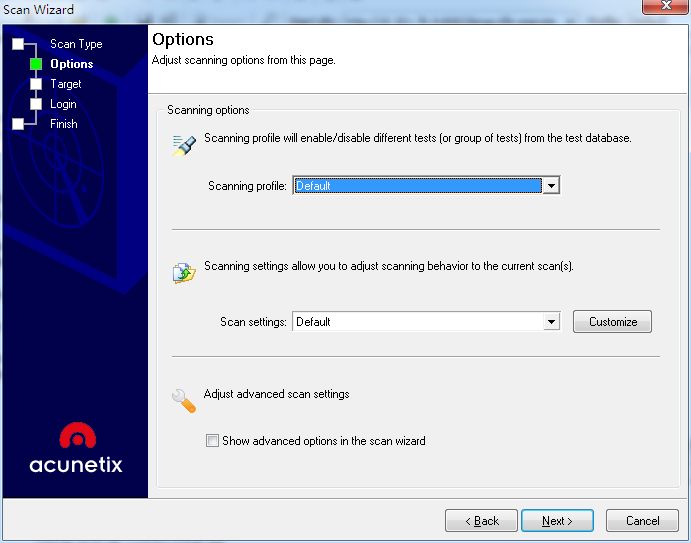Image resolution: width=691 pixels, height=543 pixels.
Task: Click the Scan Type step marker square
Action: pos(18,44)
